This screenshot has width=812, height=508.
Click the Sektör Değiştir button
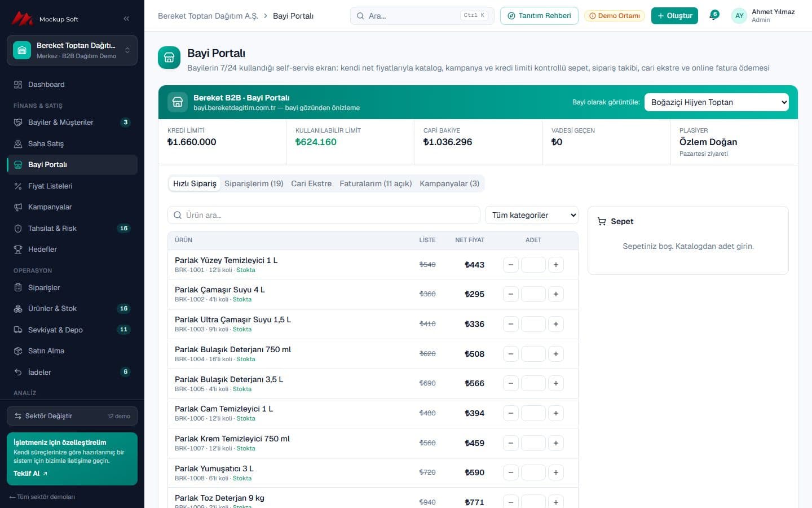click(72, 416)
